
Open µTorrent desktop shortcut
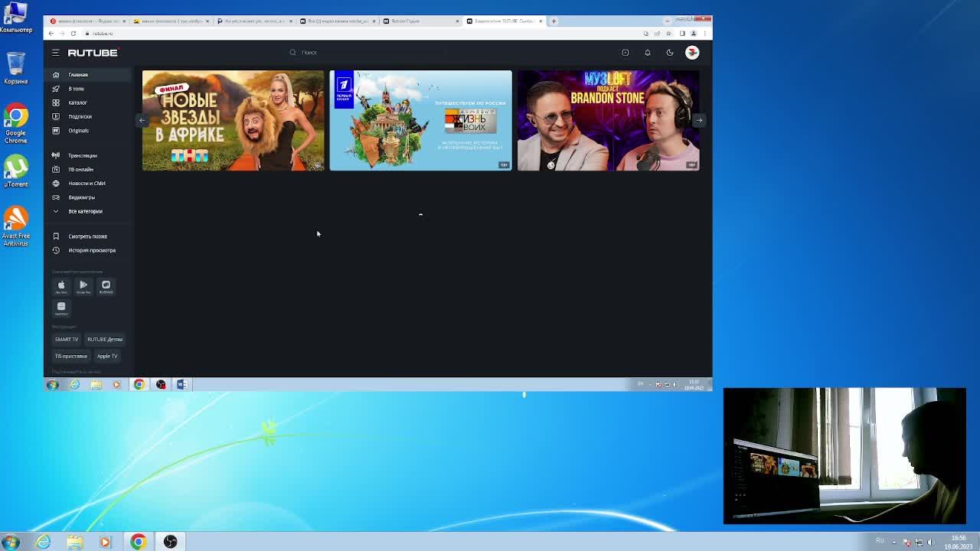click(x=15, y=171)
